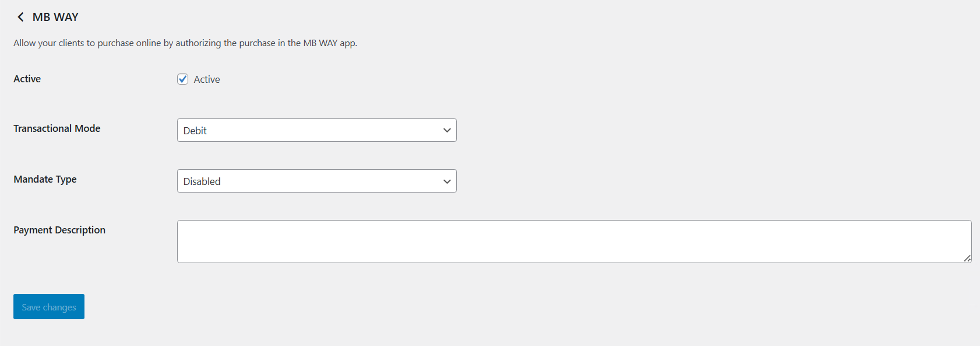The image size is (980, 346).
Task: Click the Debit value in Transactional Mode
Action: (195, 131)
